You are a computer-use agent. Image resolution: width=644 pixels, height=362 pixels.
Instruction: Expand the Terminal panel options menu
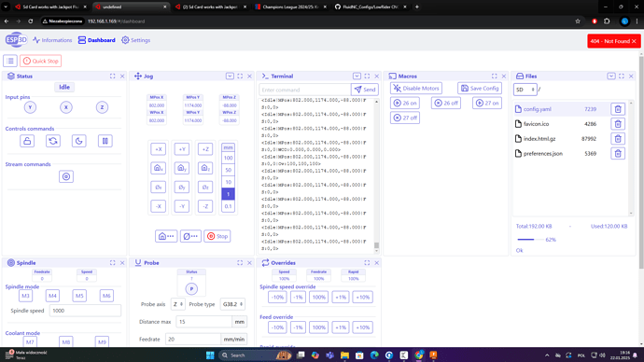[357, 76]
